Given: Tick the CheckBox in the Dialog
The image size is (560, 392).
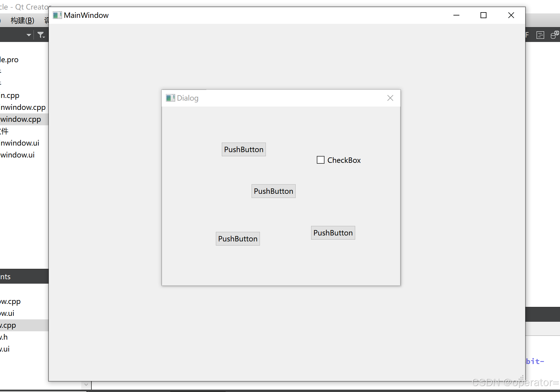Looking at the screenshot, I should click(x=321, y=160).
